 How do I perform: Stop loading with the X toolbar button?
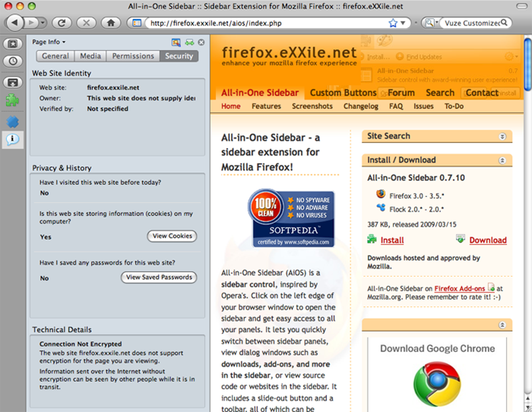coord(87,23)
